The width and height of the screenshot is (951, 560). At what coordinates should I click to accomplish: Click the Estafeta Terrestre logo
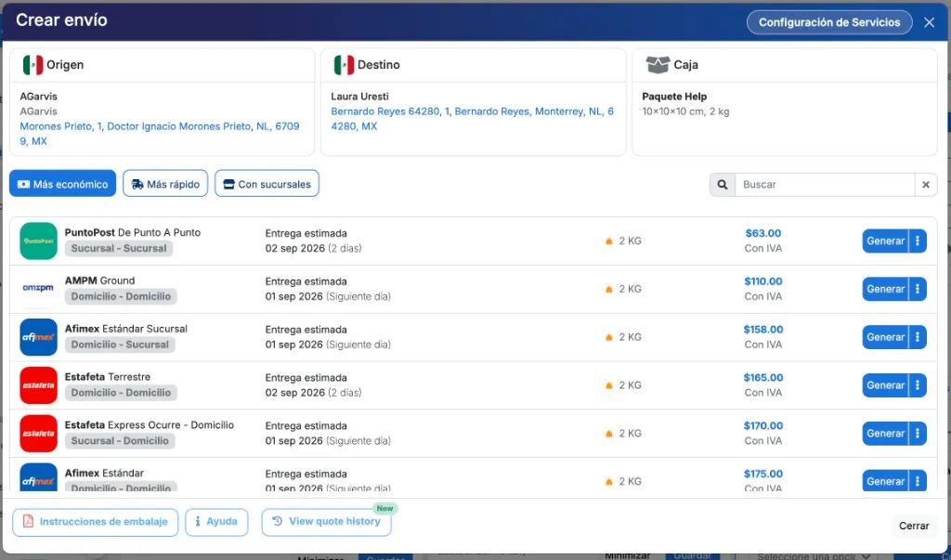tap(38, 385)
